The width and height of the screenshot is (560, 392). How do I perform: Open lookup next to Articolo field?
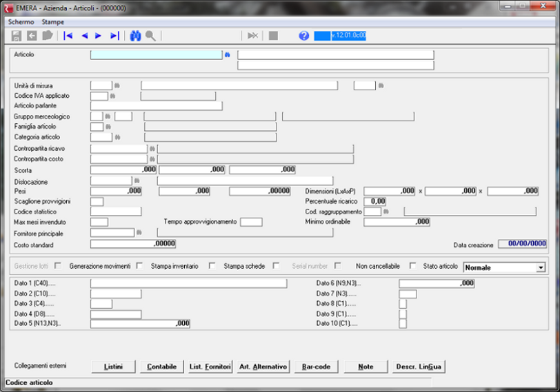point(228,55)
